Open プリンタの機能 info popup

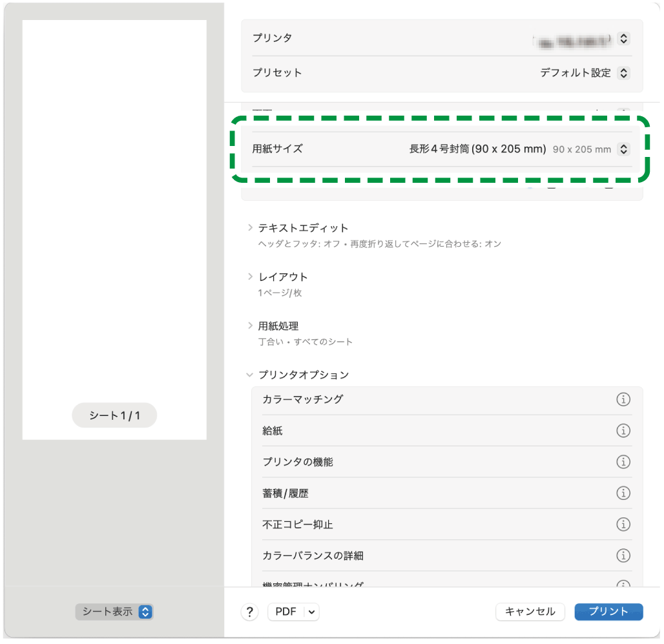click(623, 462)
